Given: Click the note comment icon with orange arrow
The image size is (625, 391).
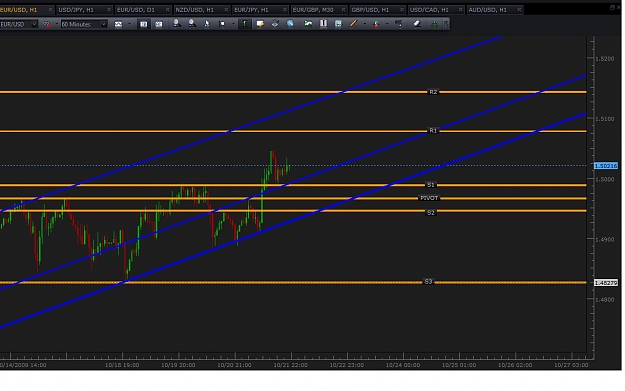Looking at the screenshot, I should tap(260, 24).
